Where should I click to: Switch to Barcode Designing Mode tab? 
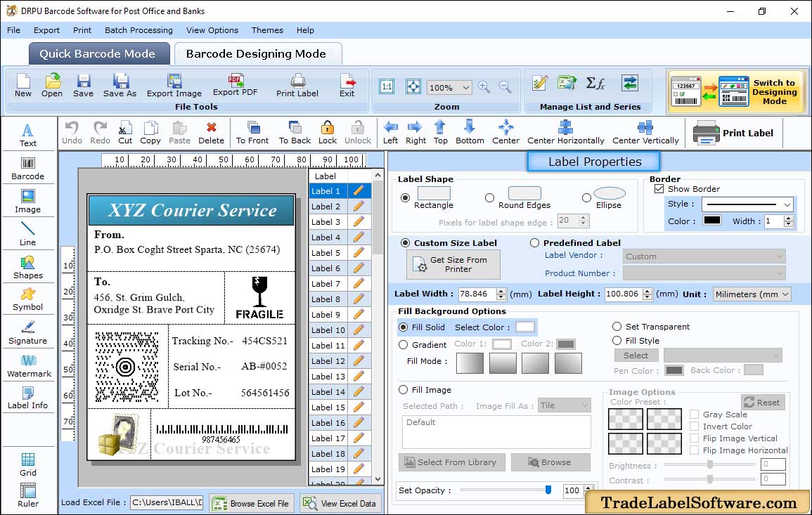[258, 54]
